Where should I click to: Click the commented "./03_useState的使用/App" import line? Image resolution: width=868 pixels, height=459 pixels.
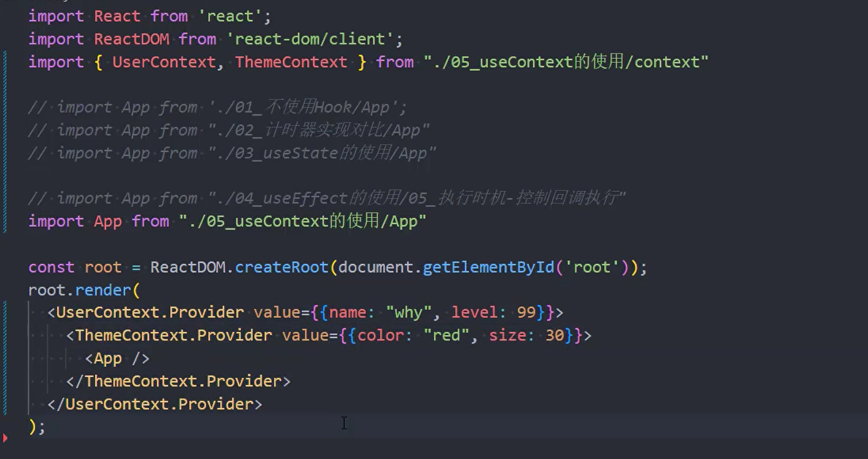pyautogui.click(x=232, y=153)
